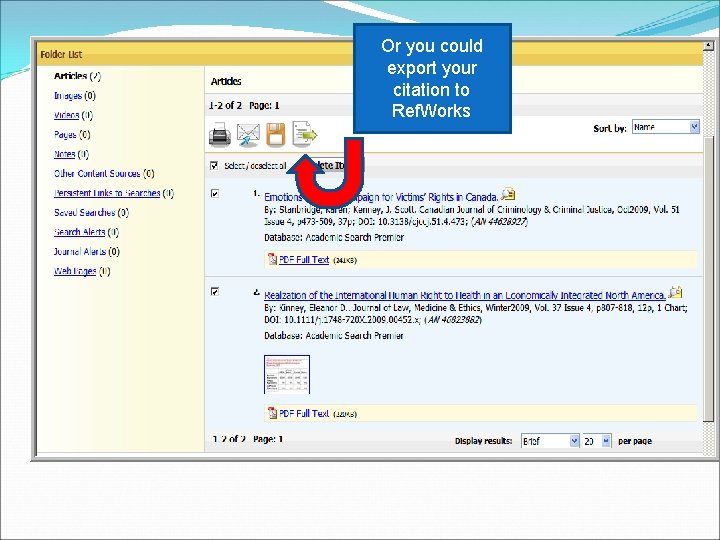Click the E-mail envelope icon
Image resolution: width=720 pixels, height=540 pixels.
pos(248,135)
